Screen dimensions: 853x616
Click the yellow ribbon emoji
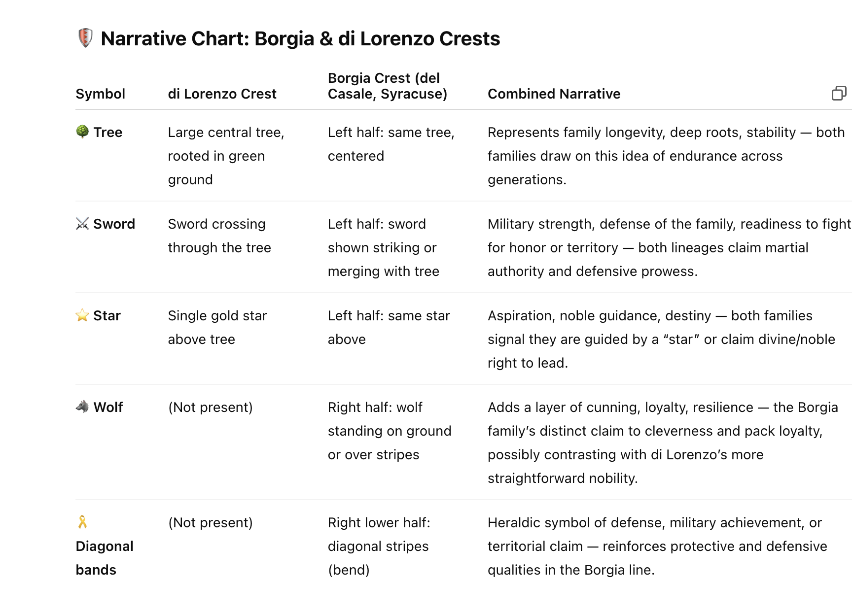(x=82, y=522)
